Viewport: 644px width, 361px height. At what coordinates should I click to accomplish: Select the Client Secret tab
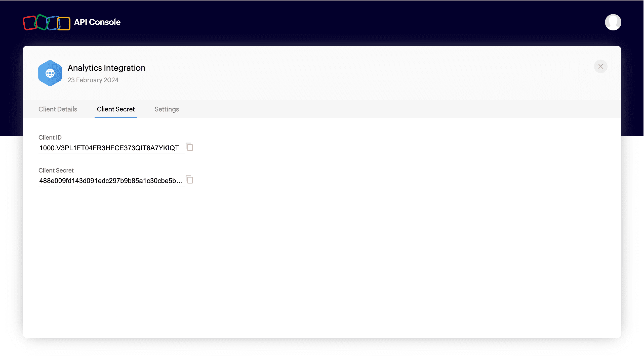tap(116, 109)
